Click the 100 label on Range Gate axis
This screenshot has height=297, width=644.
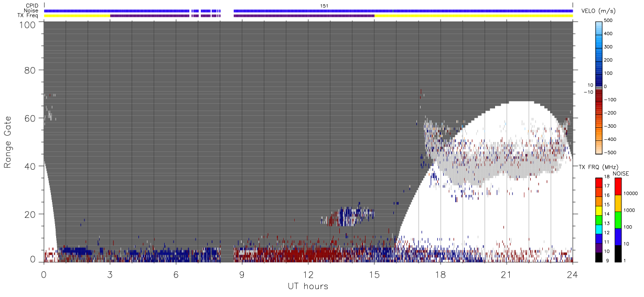(28, 24)
